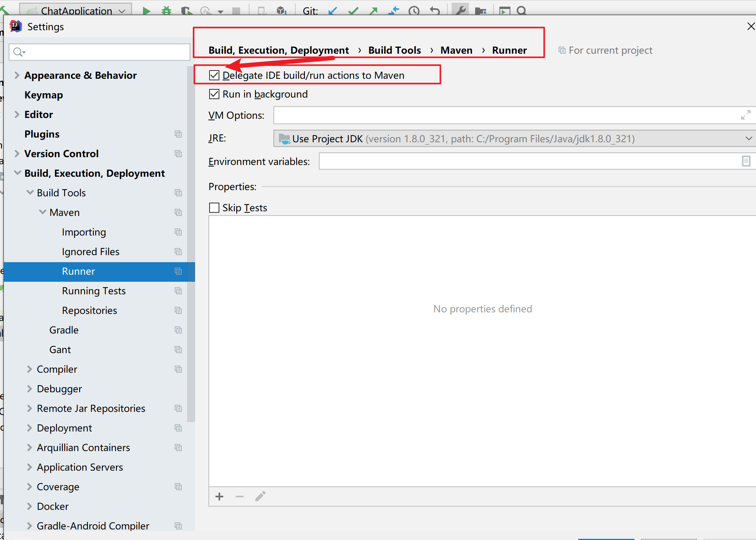756x540 pixels.
Task: Enable the Skip Tests checkbox
Action: click(214, 208)
